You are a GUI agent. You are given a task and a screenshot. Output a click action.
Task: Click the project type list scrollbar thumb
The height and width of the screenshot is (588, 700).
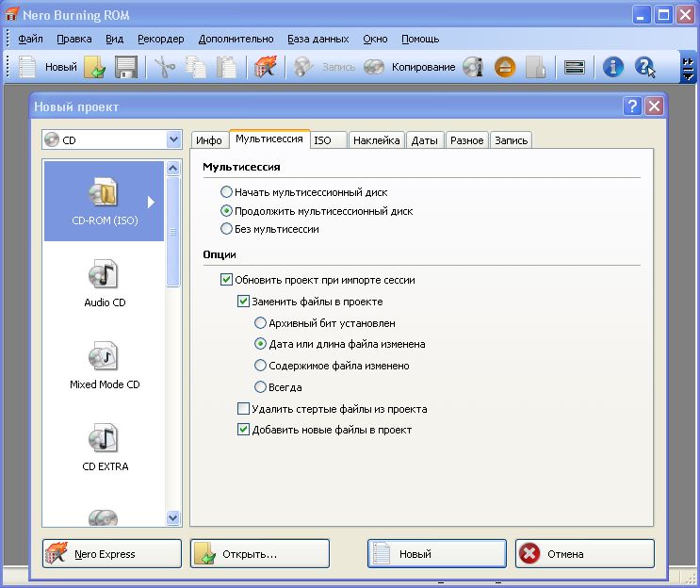(x=172, y=231)
